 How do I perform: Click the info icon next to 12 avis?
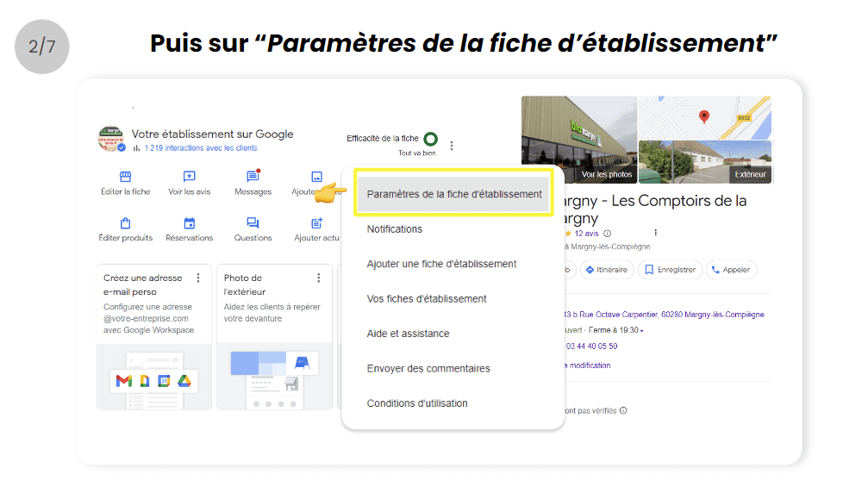[608, 234]
